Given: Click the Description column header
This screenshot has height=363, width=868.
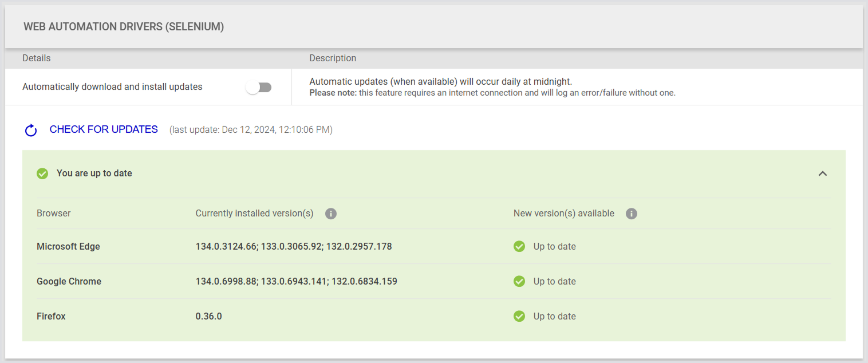Looking at the screenshot, I should (333, 58).
